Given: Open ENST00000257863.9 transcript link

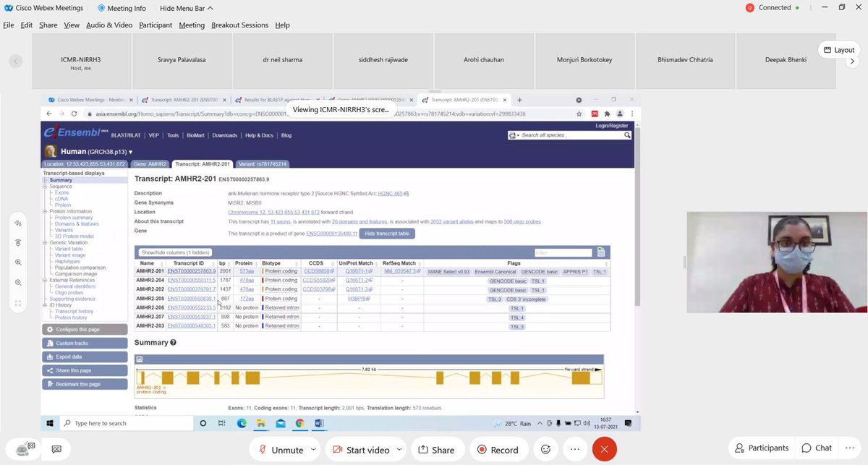Looking at the screenshot, I should [x=192, y=271].
